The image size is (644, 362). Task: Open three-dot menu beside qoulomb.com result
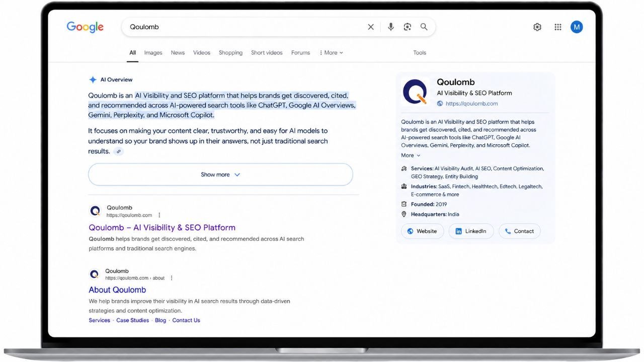click(159, 215)
